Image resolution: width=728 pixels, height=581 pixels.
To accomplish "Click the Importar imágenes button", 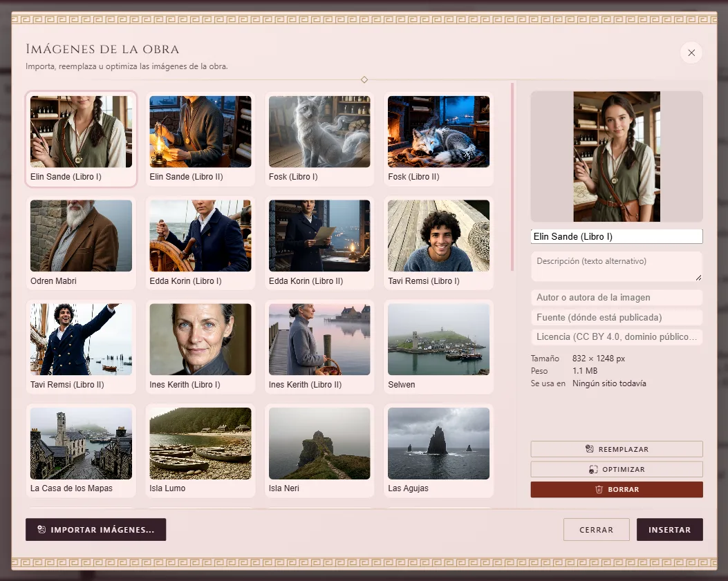I will 95,529.
